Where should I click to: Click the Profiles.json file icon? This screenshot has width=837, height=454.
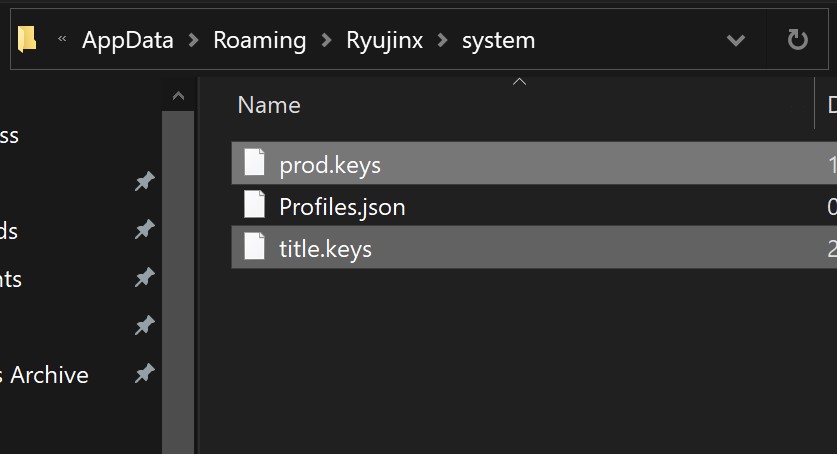pos(256,206)
